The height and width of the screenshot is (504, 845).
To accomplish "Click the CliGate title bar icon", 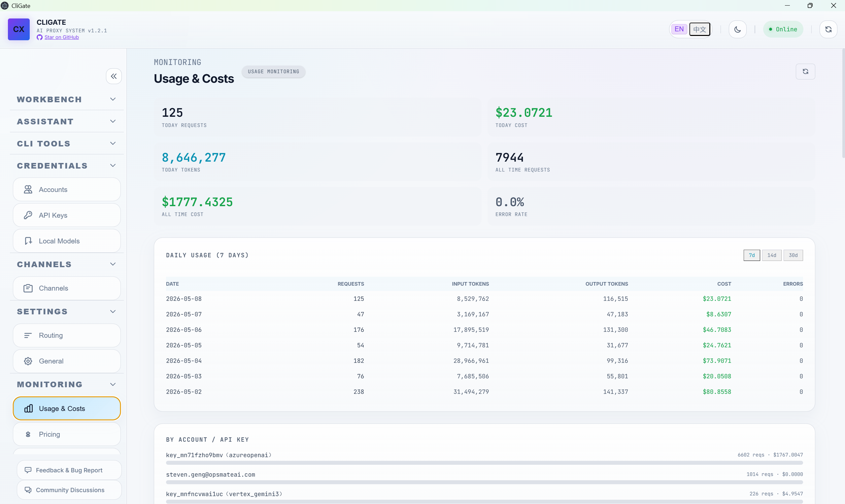I will pyautogui.click(x=5, y=6).
